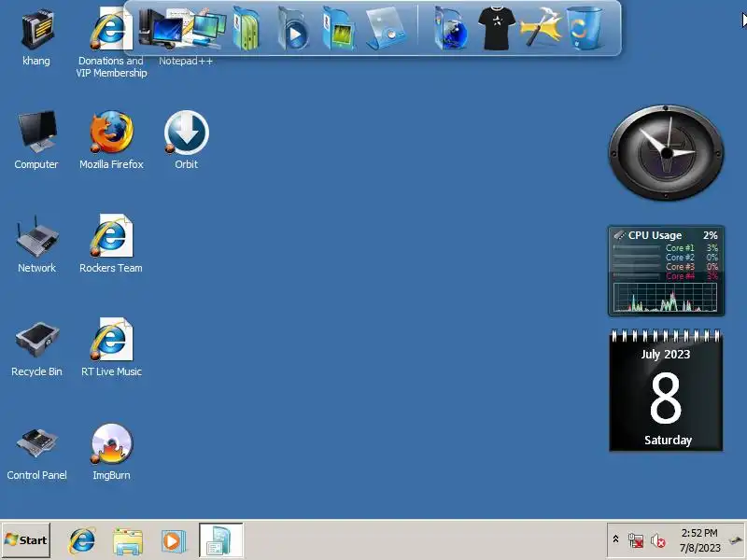Open the green documents folder in dock
This screenshot has width=747, height=560.
pos(247,30)
